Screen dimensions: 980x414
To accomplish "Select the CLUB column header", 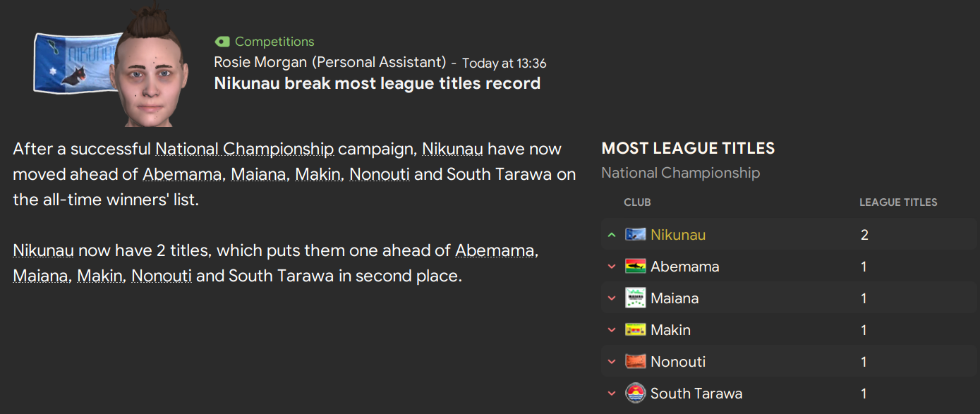I will pyautogui.click(x=637, y=202).
